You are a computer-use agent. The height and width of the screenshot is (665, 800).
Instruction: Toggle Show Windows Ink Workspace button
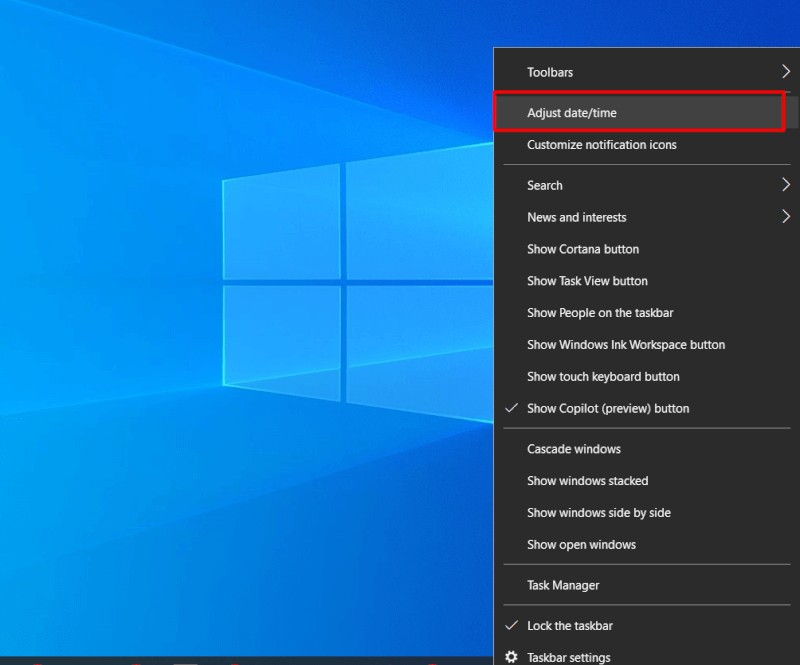646,344
